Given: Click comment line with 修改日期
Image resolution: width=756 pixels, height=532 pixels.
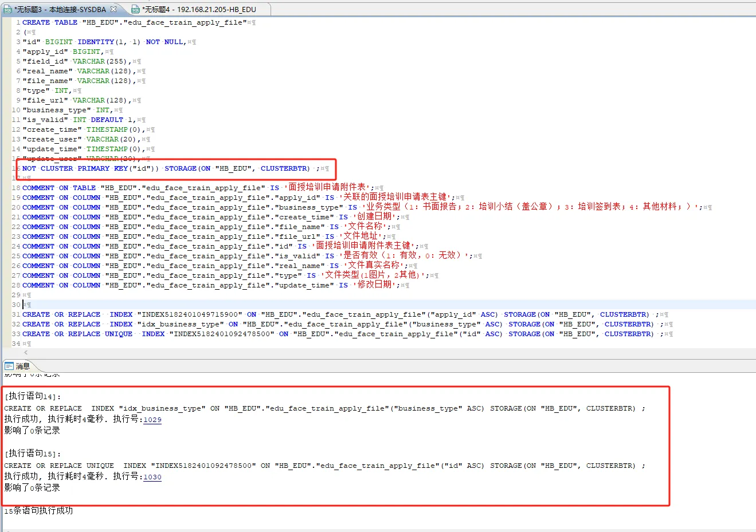Looking at the screenshot, I should click(211, 285).
